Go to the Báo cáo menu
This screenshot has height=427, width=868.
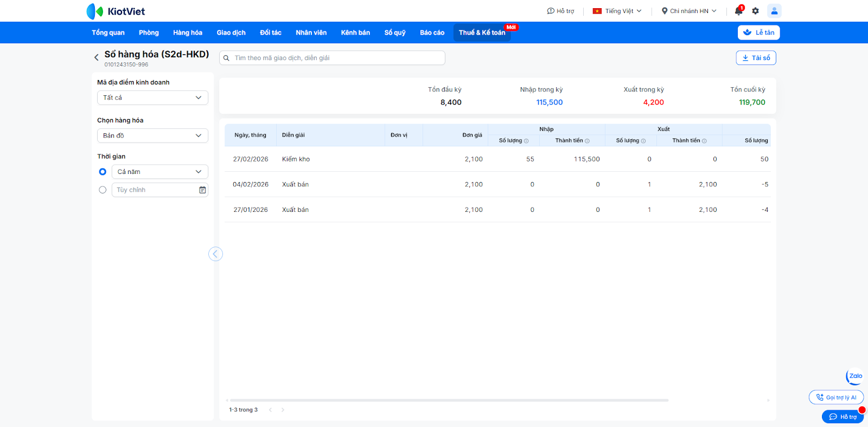[x=432, y=33]
